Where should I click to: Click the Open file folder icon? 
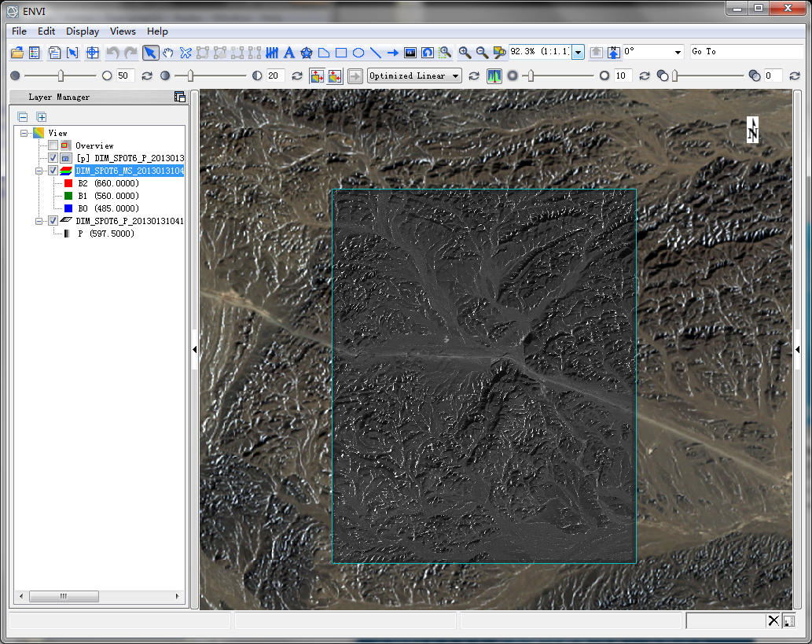[x=17, y=53]
